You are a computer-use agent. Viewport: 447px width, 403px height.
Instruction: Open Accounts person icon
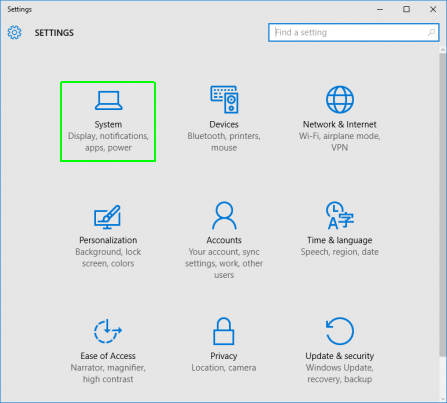coord(224,215)
